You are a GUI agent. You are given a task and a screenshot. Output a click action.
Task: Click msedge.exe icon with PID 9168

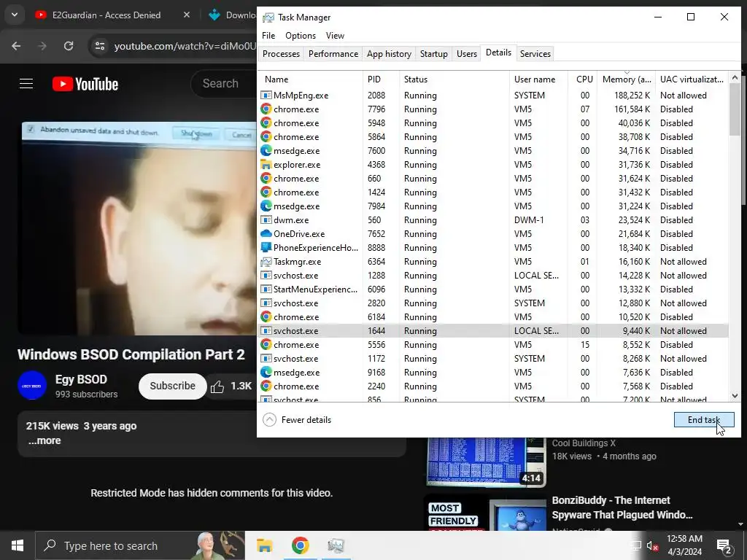pos(266,373)
